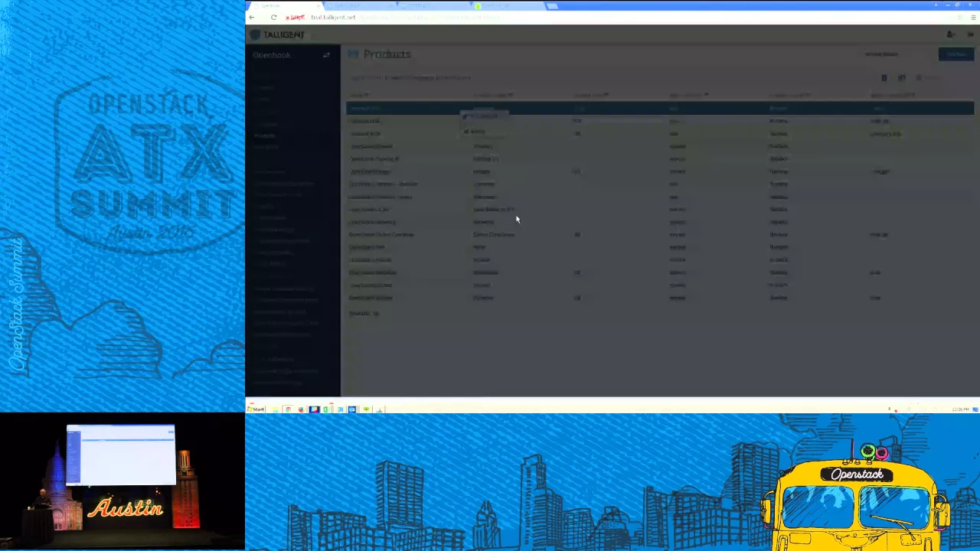Click the blue button right of Products header
This screenshot has width=980, height=551.
pyautogui.click(x=956, y=54)
